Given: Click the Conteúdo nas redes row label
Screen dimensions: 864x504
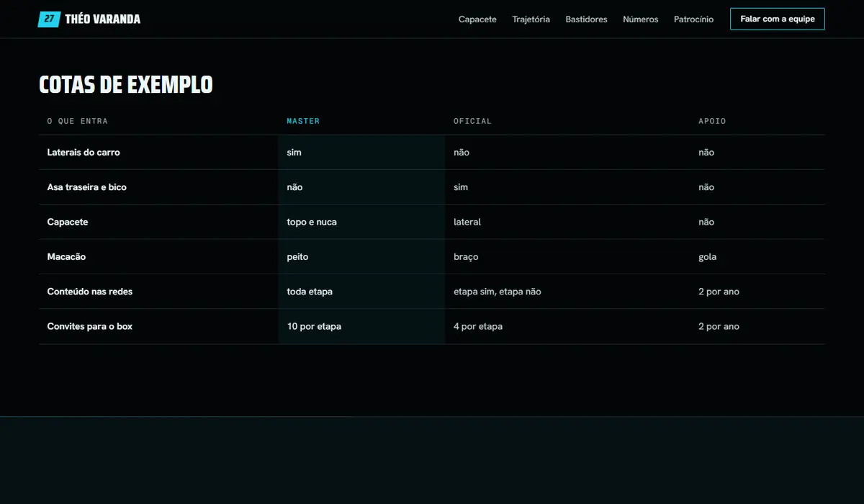Looking at the screenshot, I should coord(90,292).
